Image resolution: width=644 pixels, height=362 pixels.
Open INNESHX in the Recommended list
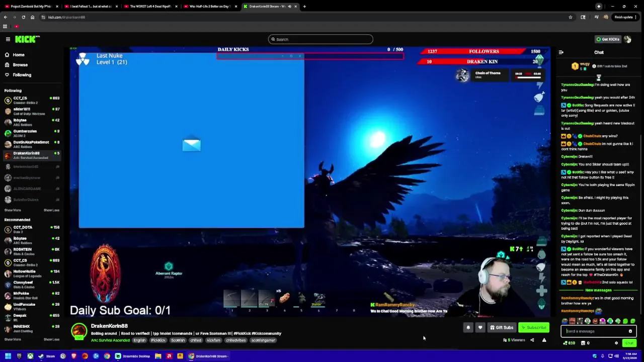(31, 329)
